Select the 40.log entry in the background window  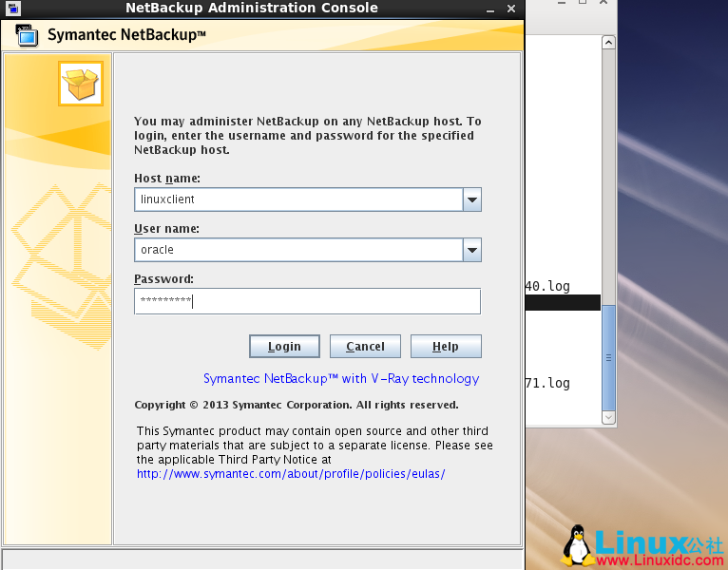(x=547, y=286)
